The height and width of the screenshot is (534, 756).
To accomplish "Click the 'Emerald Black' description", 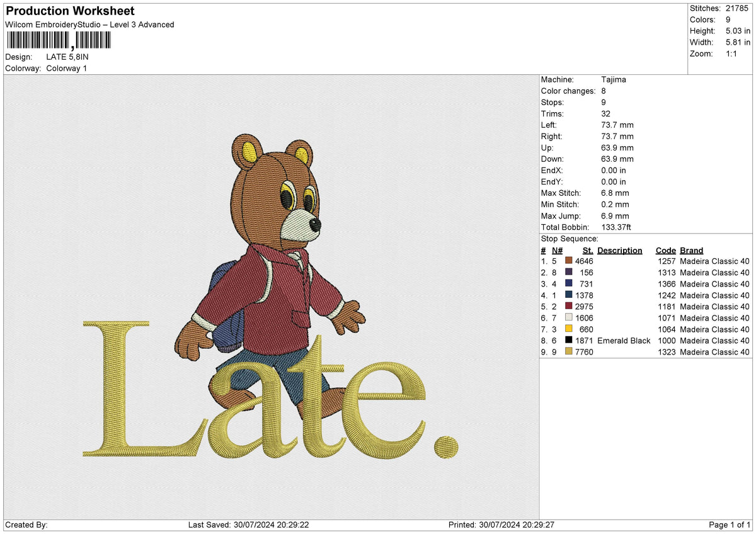I will [x=624, y=341].
